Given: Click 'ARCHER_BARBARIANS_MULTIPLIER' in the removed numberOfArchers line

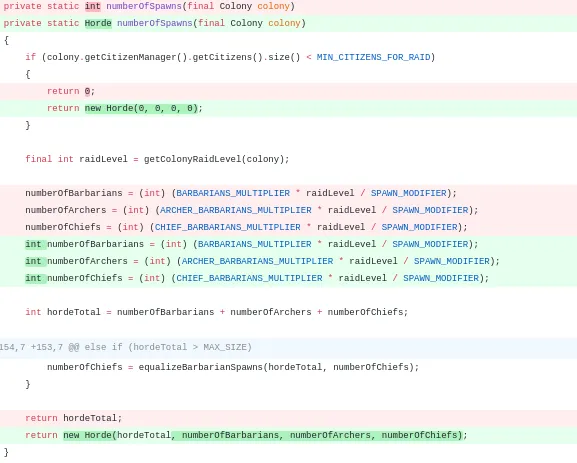Looking at the screenshot, I should tap(236, 210).
